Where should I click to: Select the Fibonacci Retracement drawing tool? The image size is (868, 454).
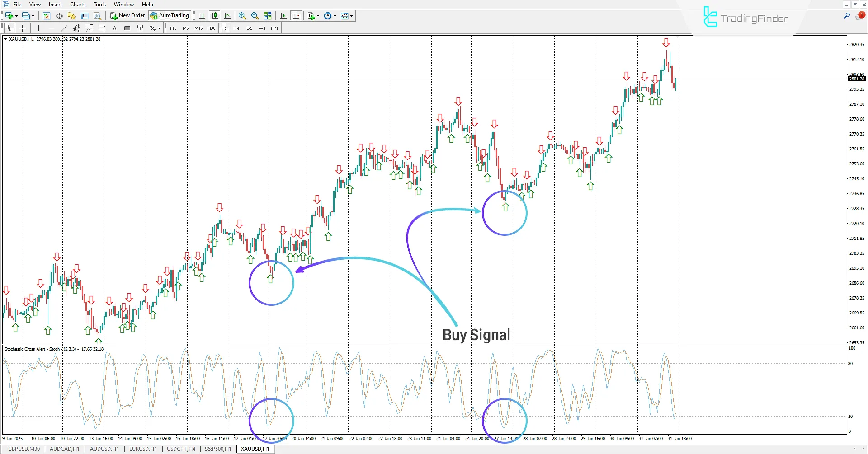[89, 28]
